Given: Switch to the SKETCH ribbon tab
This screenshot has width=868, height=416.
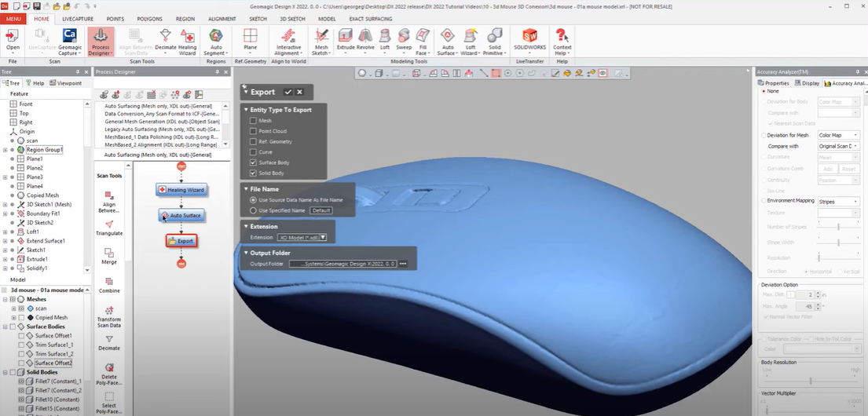Looking at the screenshot, I should pos(258,19).
